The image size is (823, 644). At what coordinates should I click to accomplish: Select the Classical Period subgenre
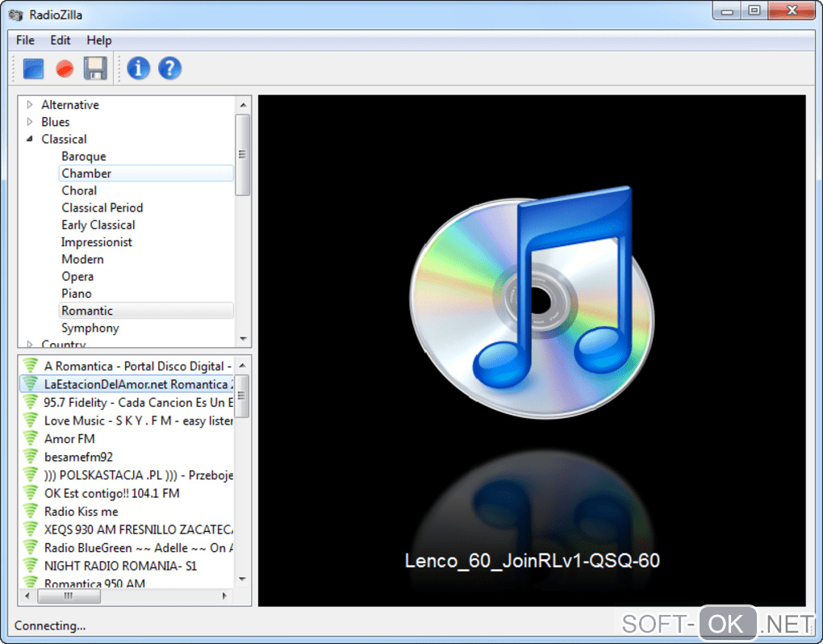point(102,208)
